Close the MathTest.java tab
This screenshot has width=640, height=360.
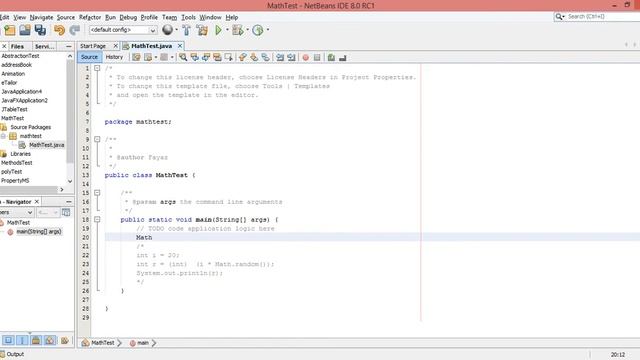[180, 46]
